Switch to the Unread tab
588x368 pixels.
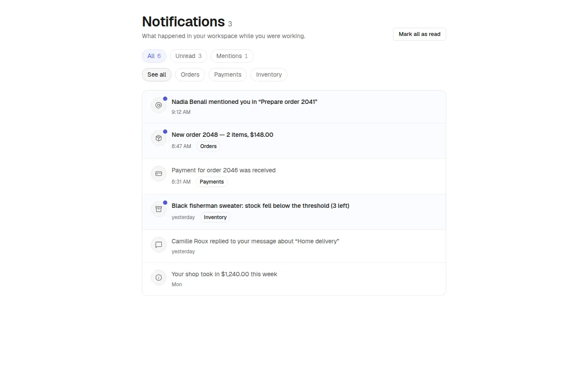pyautogui.click(x=189, y=56)
